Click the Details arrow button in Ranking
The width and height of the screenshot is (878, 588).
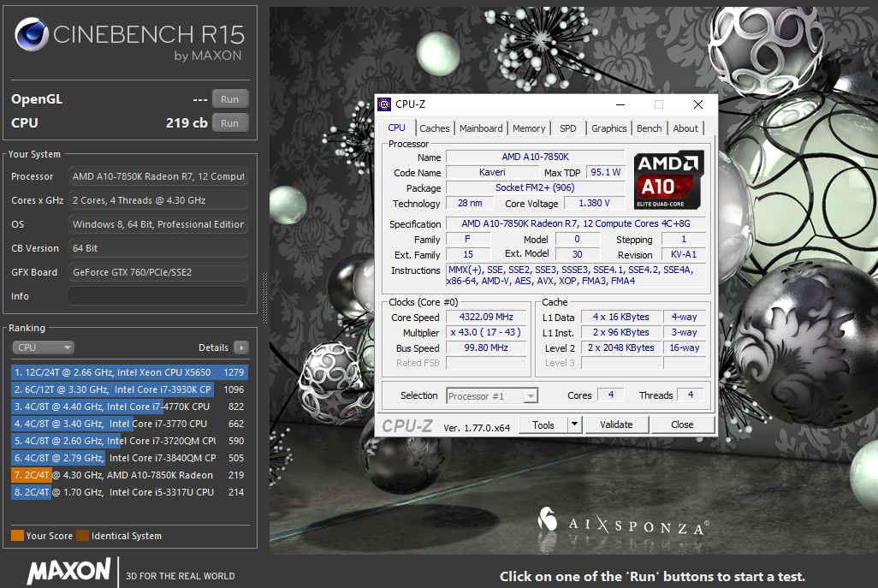pos(241,347)
